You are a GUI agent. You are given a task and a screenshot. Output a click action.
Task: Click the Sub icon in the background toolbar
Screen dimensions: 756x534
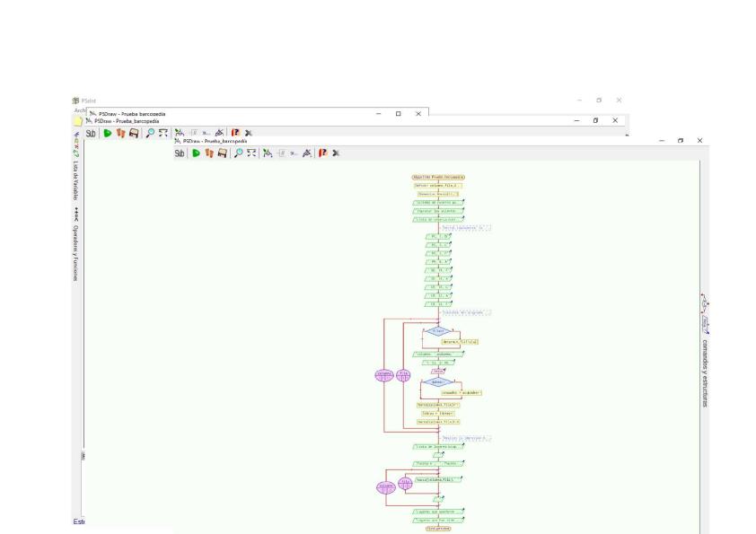(x=92, y=133)
